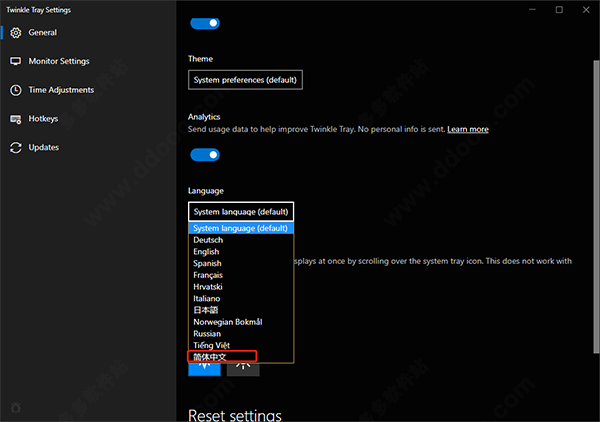This screenshot has height=422, width=600.
Task: Click the General gear icon
Action: [x=16, y=33]
